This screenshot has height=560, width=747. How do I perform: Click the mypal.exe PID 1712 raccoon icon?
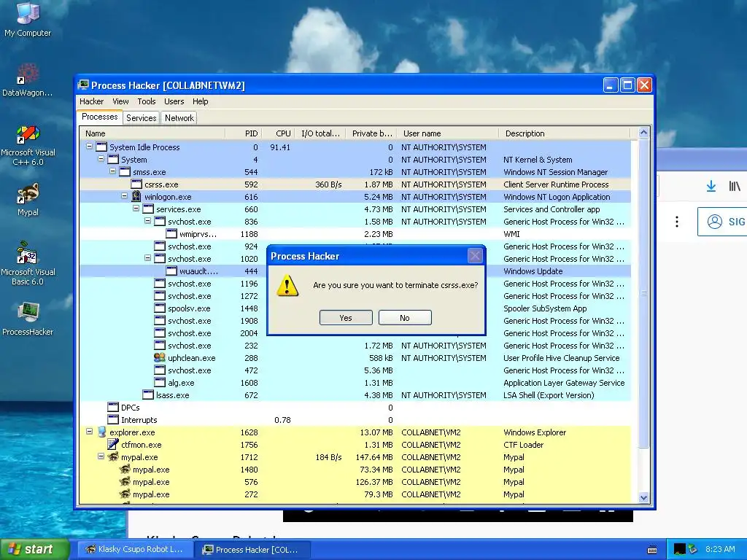(113, 456)
